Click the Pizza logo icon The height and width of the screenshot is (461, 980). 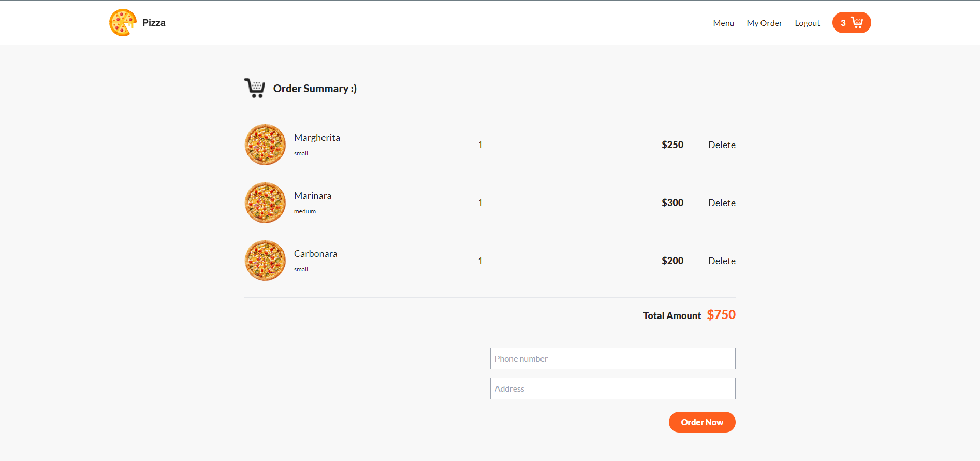click(121, 22)
